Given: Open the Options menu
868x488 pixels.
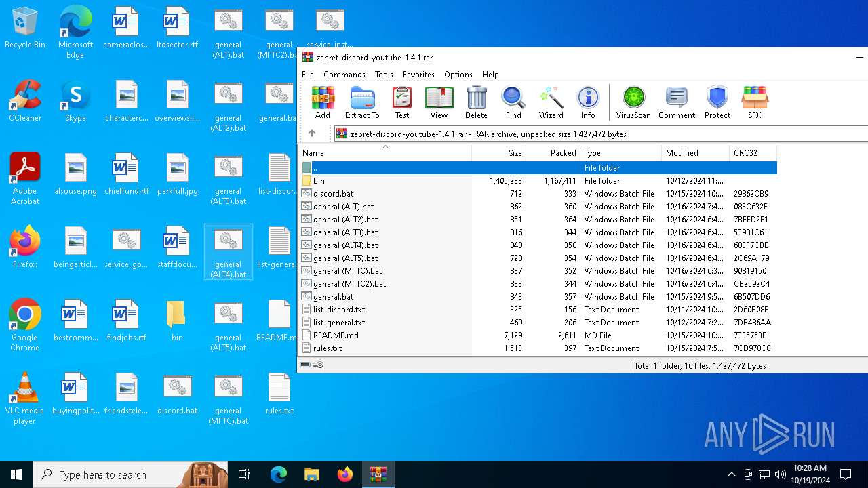Looking at the screenshot, I should [x=458, y=75].
